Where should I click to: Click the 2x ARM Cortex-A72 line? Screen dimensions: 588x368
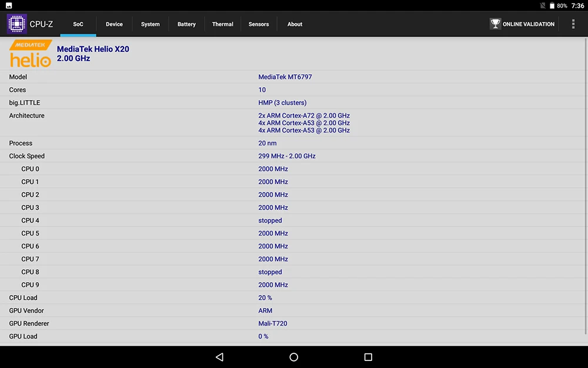pyautogui.click(x=304, y=115)
